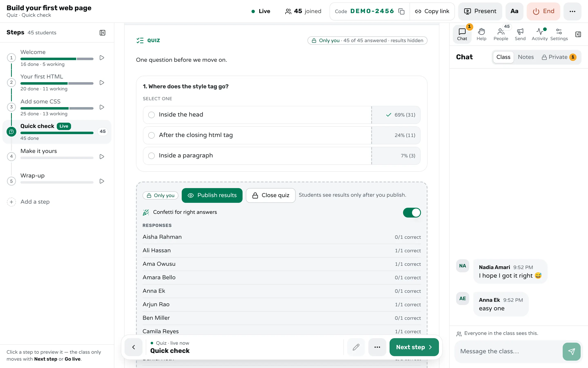Select the Inside a paragraph option
This screenshot has width=588, height=368.
[282, 156]
